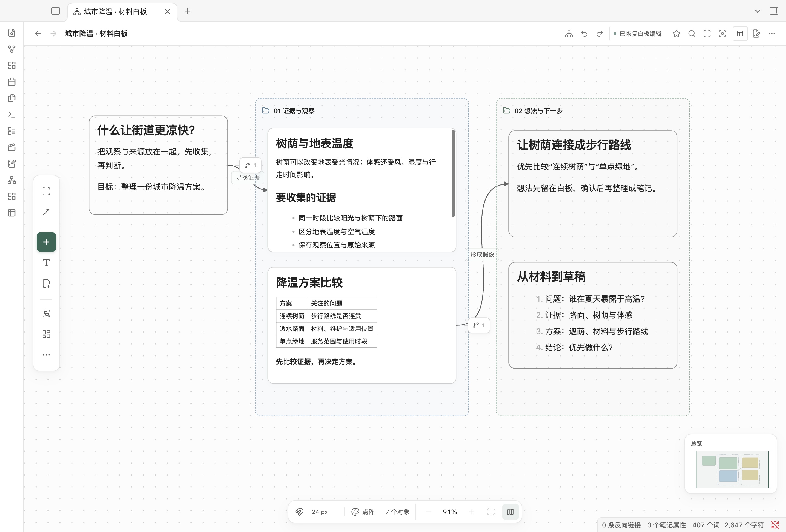Click 0 条反向链接 in status bar
The width and height of the screenshot is (786, 532).
click(621, 525)
